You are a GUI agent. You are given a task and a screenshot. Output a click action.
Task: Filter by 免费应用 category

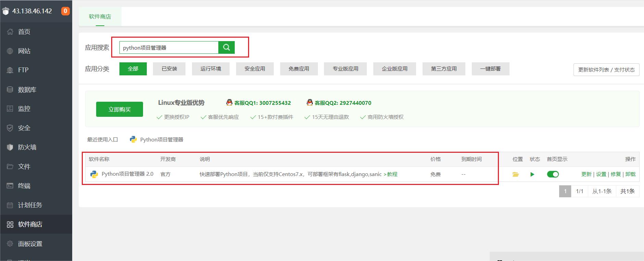pyautogui.click(x=299, y=69)
